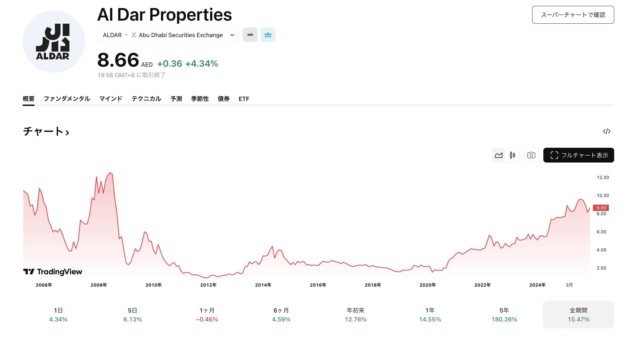Image resolution: width=644 pixels, height=339 pixels.
Task: Open the embed code icon
Action: pos(607,131)
